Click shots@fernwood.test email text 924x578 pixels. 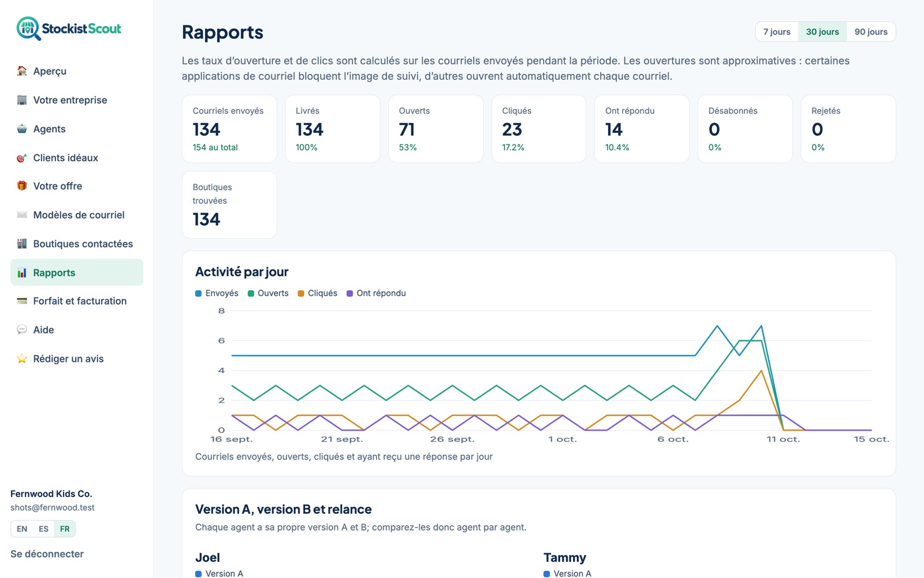[x=53, y=507]
